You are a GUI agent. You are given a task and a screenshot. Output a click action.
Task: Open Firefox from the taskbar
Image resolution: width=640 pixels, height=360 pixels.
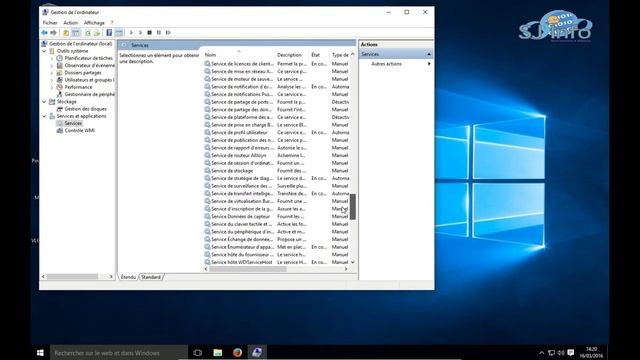[x=237, y=352]
